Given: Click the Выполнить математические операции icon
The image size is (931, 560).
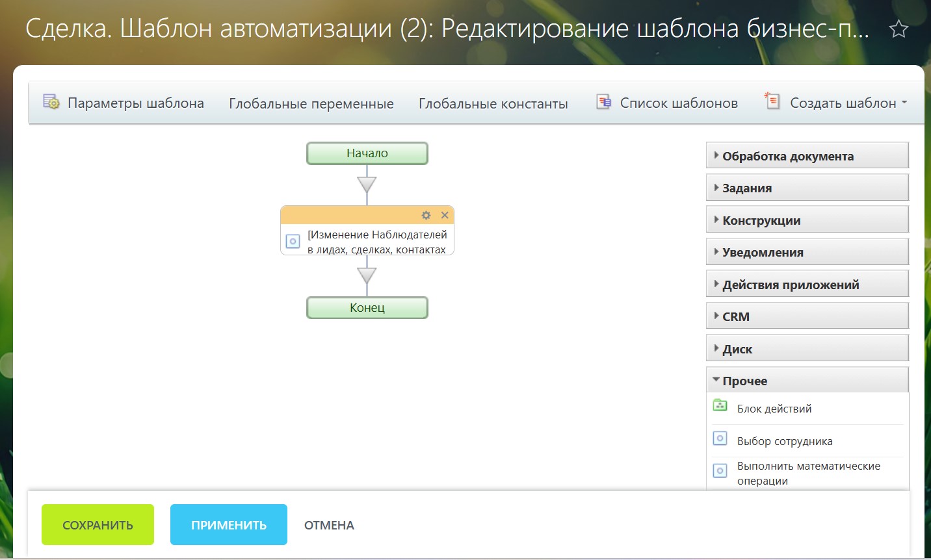Looking at the screenshot, I should (720, 470).
